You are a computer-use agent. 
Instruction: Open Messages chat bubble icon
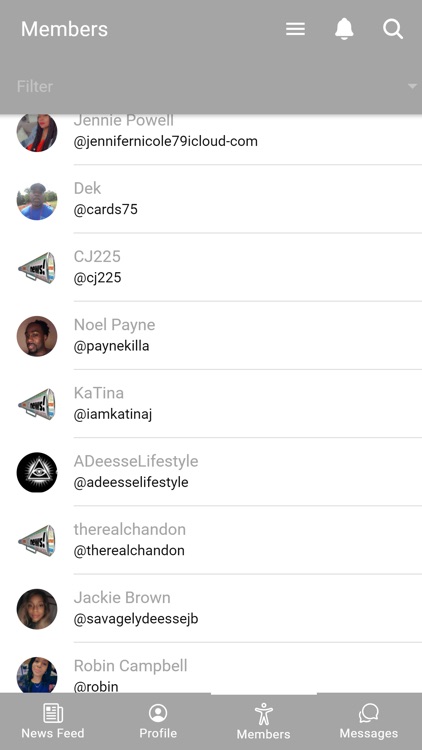[369, 713]
